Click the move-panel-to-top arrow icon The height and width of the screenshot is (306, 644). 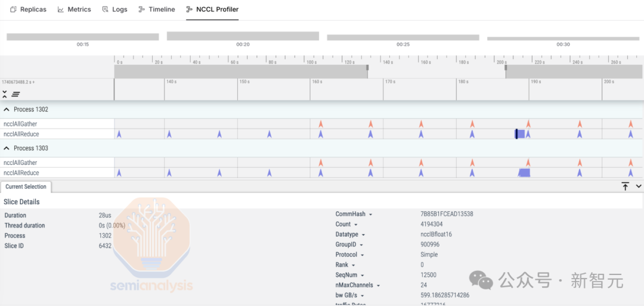click(x=625, y=186)
